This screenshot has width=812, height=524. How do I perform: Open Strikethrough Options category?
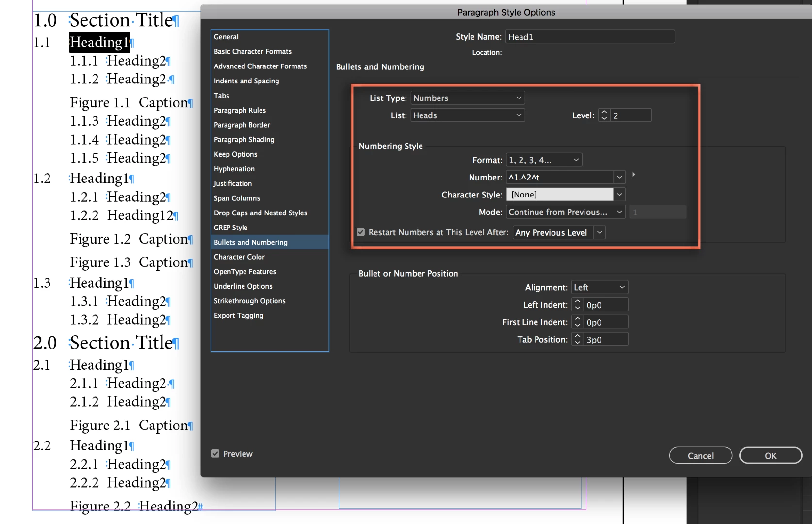tap(270, 301)
